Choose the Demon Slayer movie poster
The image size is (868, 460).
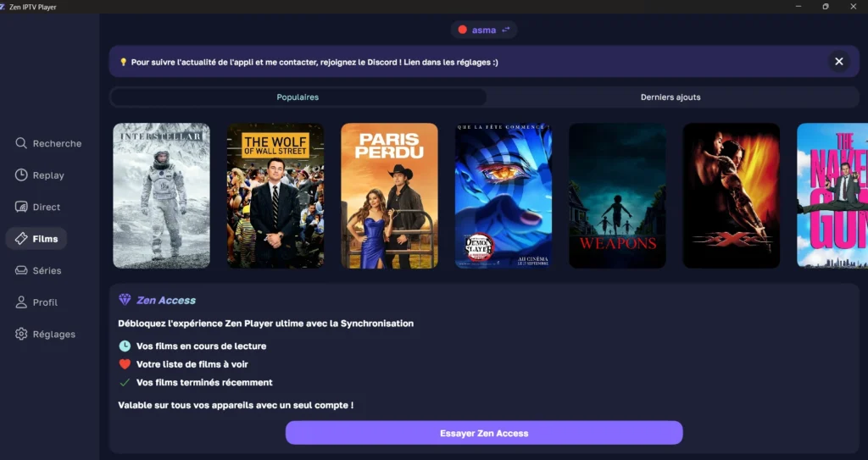click(504, 196)
